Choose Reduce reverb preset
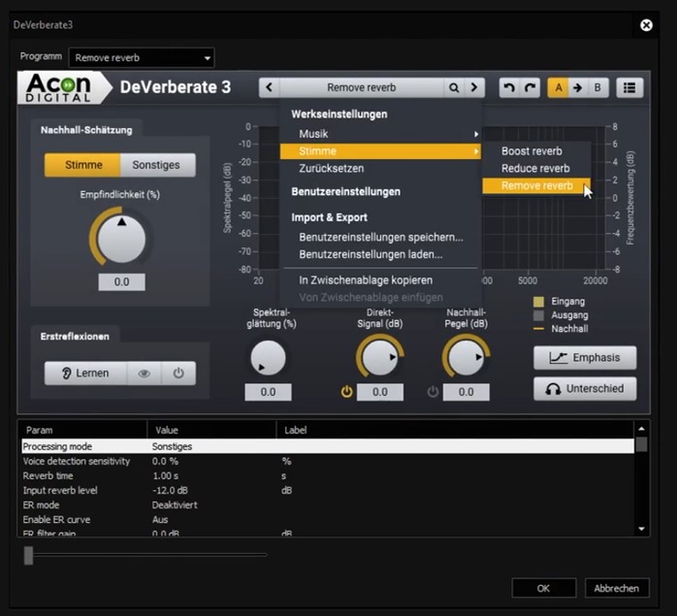Viewport: 677px width, 616px height. [536, 169]
